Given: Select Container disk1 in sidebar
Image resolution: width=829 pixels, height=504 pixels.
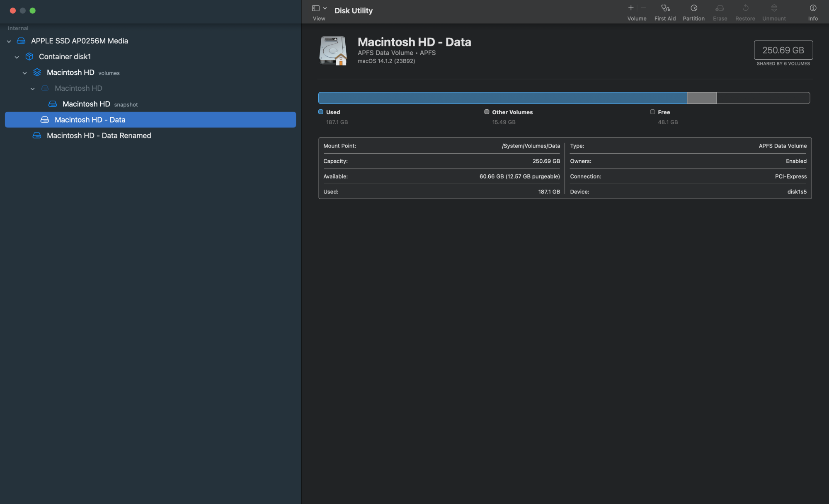Looking at the screenshot, I should tap(65, 57).
